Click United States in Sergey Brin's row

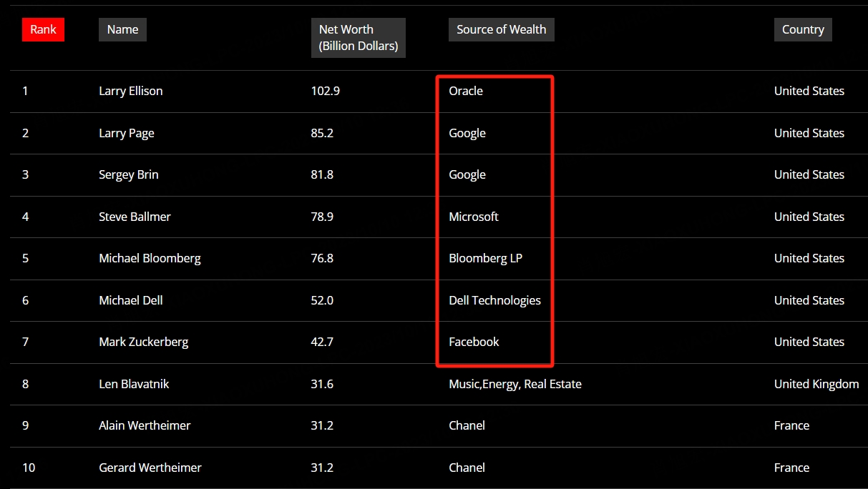point(809,174)
